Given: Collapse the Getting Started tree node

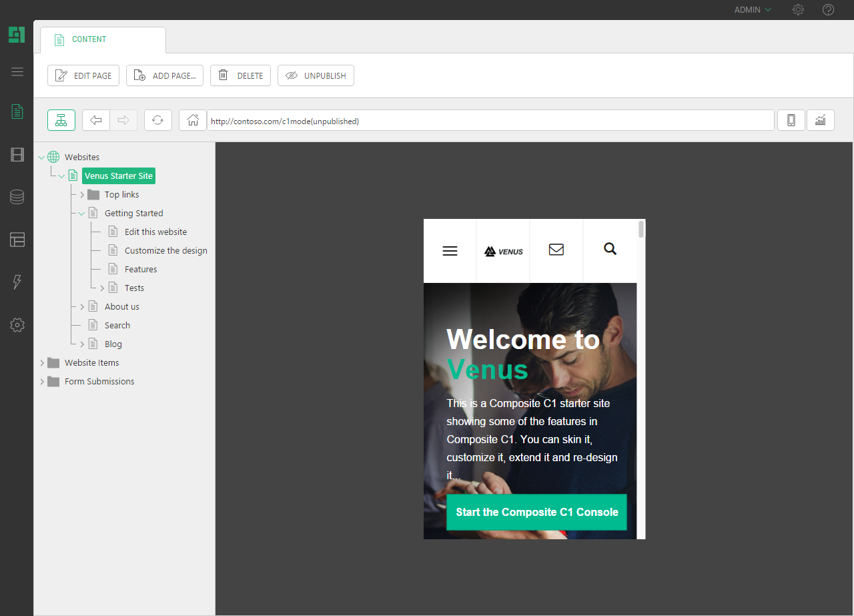Looking at the screenshot, I should point(81,212).
